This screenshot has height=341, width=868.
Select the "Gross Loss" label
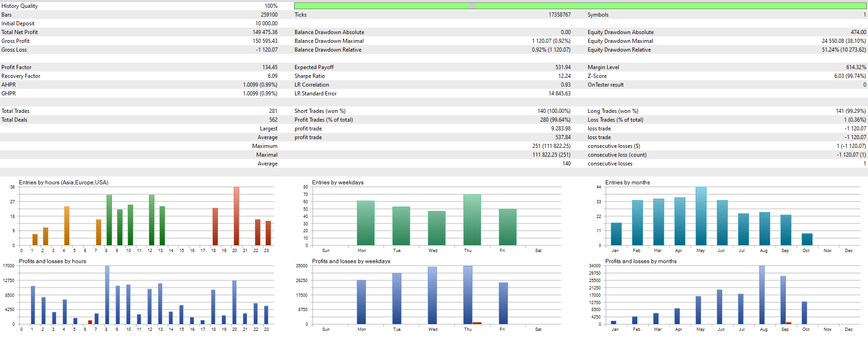pyautogui.click(x=14, y=50)
